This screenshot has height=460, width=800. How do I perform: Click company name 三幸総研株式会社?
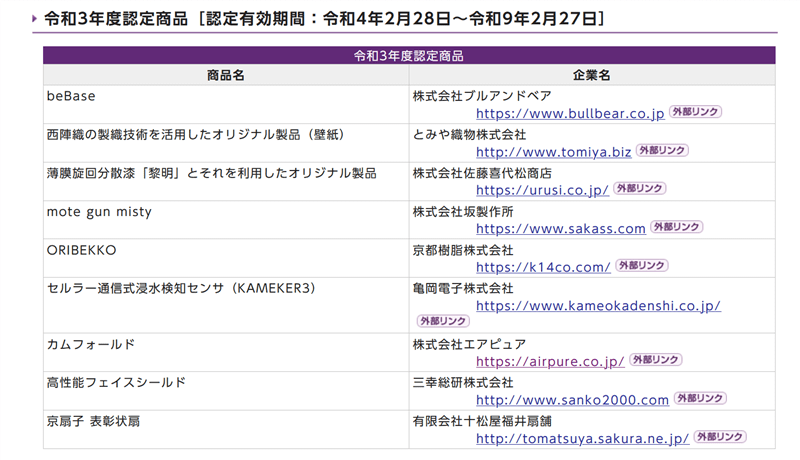click(x=463, y=383)
